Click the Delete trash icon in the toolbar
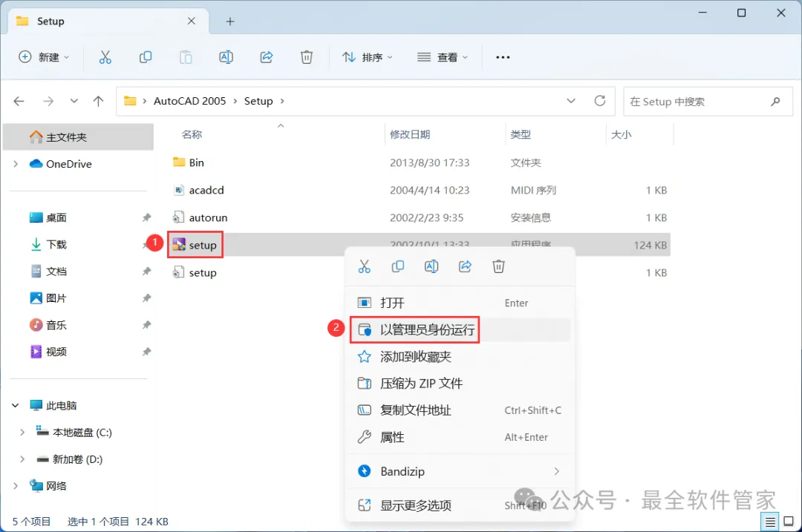 (307, 57)
